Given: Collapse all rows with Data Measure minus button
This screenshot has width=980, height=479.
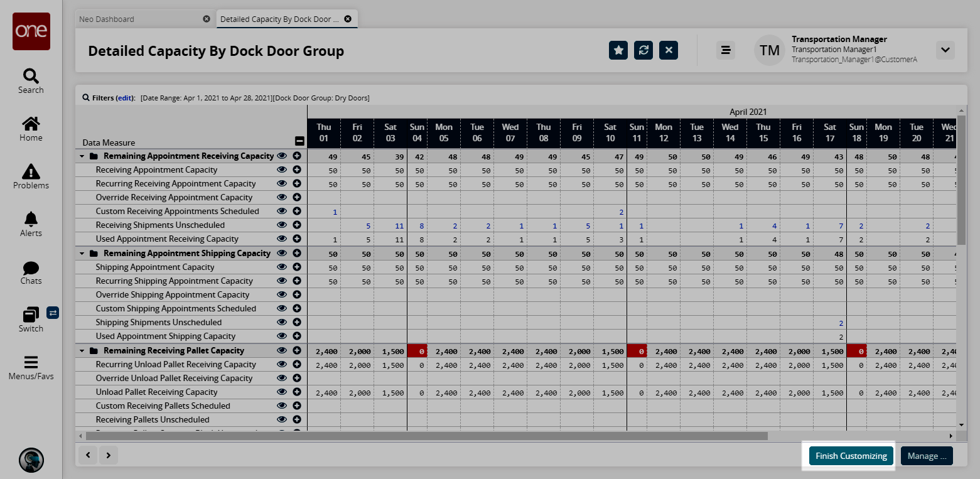Looking at the screenshot, I should tap(299, 141).
